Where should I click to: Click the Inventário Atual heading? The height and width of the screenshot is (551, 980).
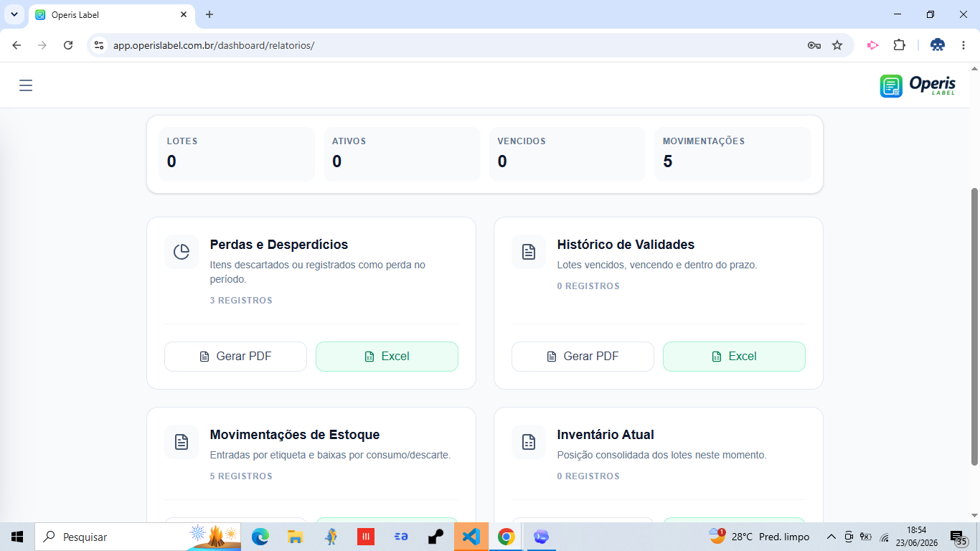(x=606, y=435)
